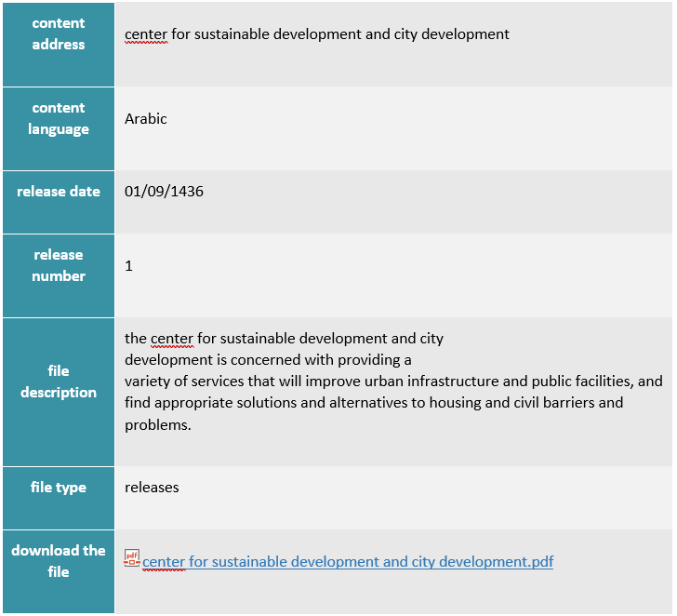Viewport: 677px width, 616px height.
Task: Click underlined word "center" in content address row
Action: 146,34
